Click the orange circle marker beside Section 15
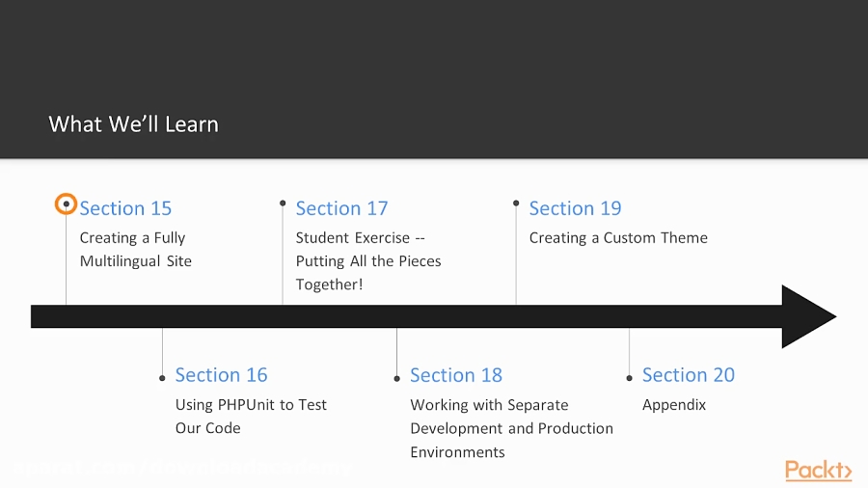This screenshot has height=488, width=868. coord(66,203)
